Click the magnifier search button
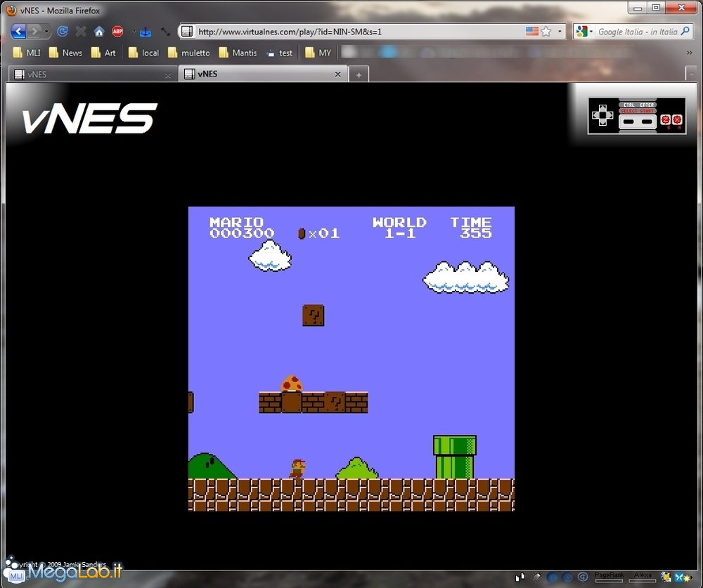This screenshot has width=703, height=588. pyautogui.click(x=685, y=31)
